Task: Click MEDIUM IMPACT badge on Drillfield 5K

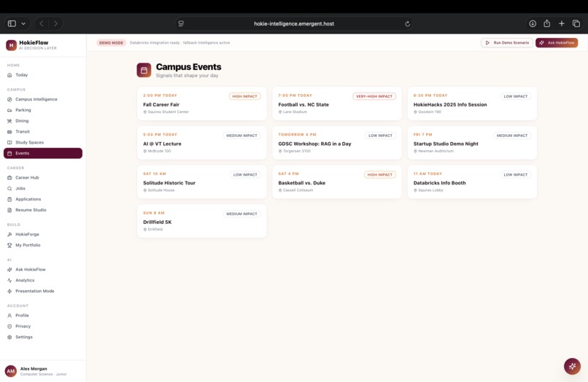Action: tap(242, 214)
